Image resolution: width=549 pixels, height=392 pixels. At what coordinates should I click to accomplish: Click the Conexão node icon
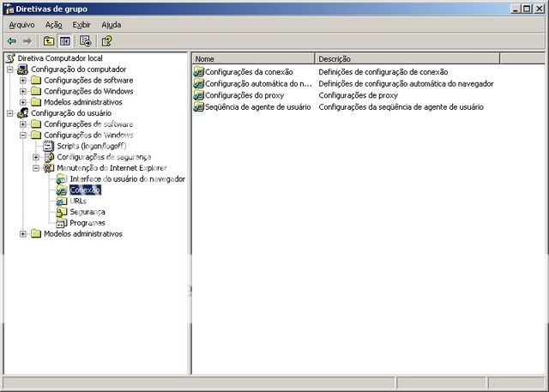62,190
